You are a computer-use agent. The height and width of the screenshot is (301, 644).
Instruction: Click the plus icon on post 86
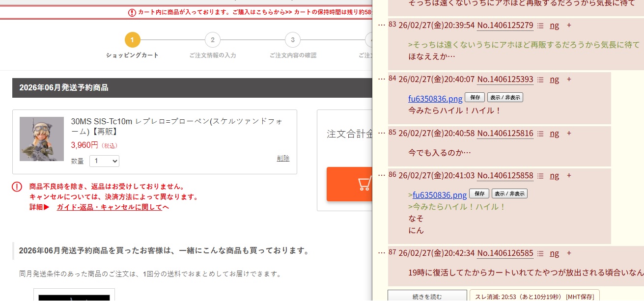click(569, 175)
